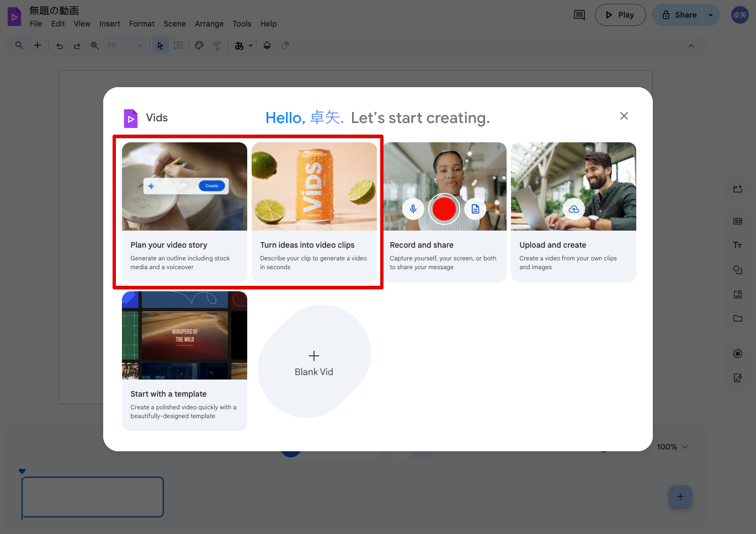Open the comments history icon
Screen dimensions: 756x534
coord(579,15)
